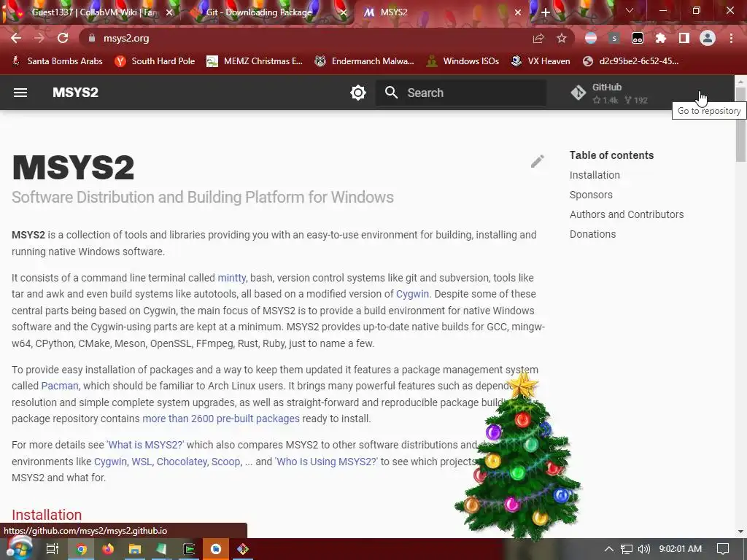Viewport: 747px width, 560px height.
Task: Click the browser forward arrow
Action: point(39,38)
